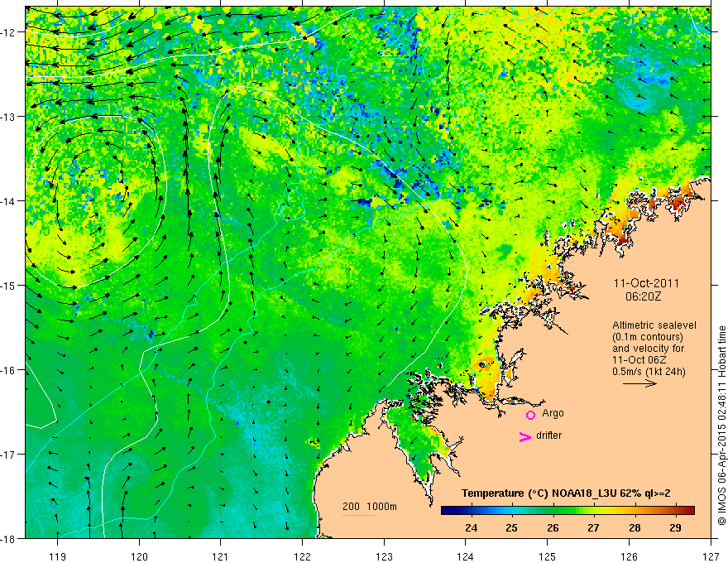Click longitude axis label 127
Viewport: 728px width, 563px height.
coord(711,556)
